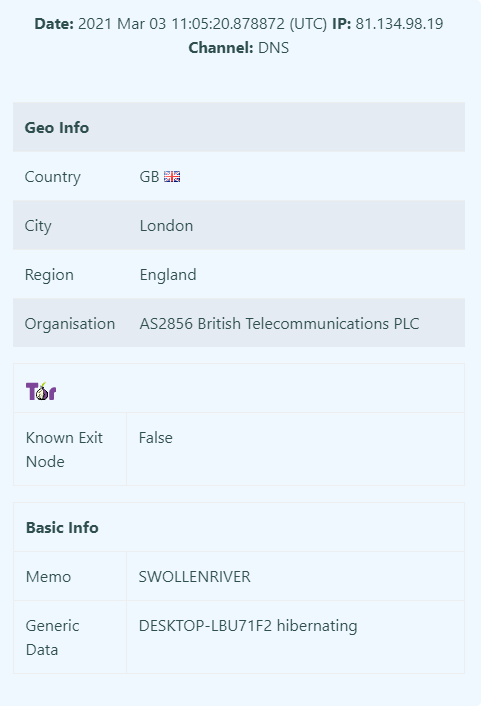Select DESKTOP-LBU71F2 hibernating text
The image size is (482, 709).
[x=248, y=626]
